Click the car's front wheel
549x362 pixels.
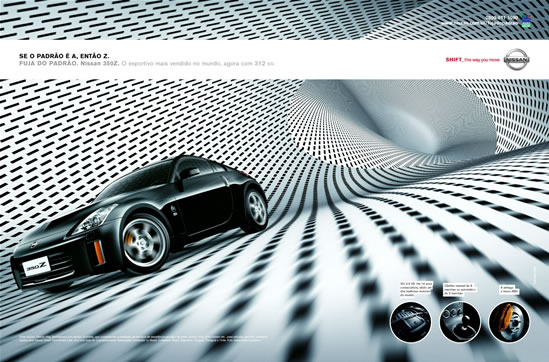click(145, 243)
